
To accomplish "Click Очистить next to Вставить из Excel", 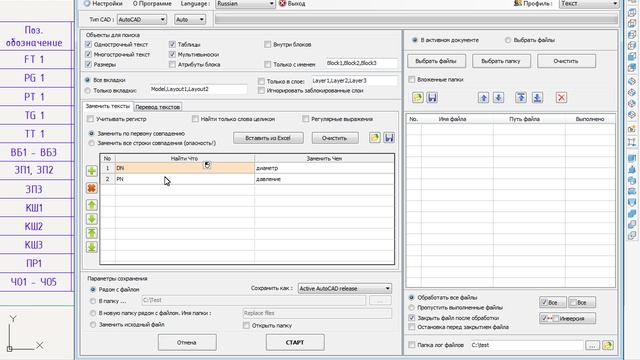I will coord(335,138).
